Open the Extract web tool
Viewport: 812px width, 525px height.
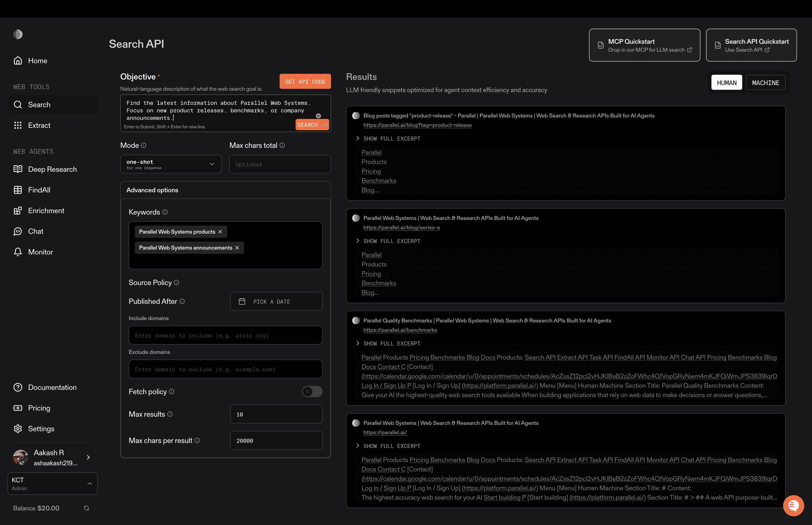[x=39, y=125]
